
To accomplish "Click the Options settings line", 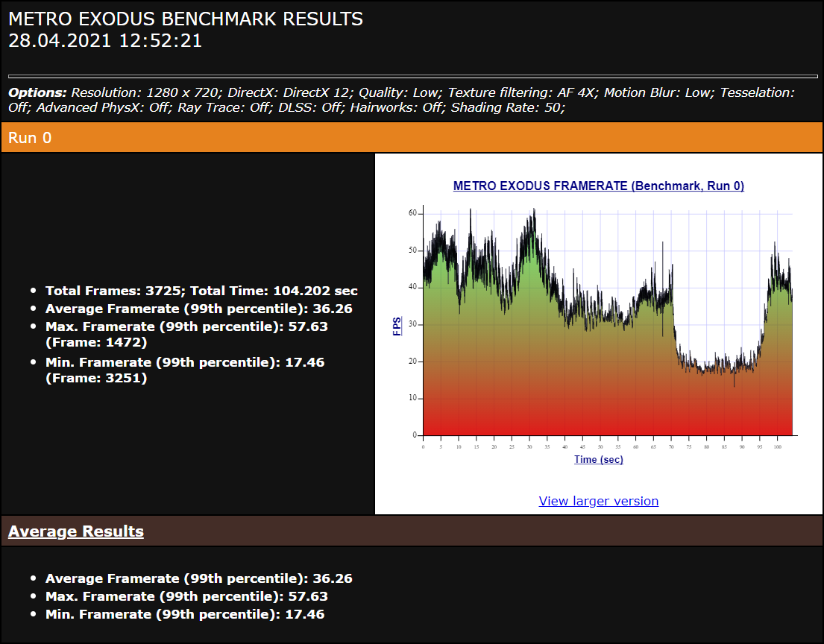I will [x=402, y=100].
